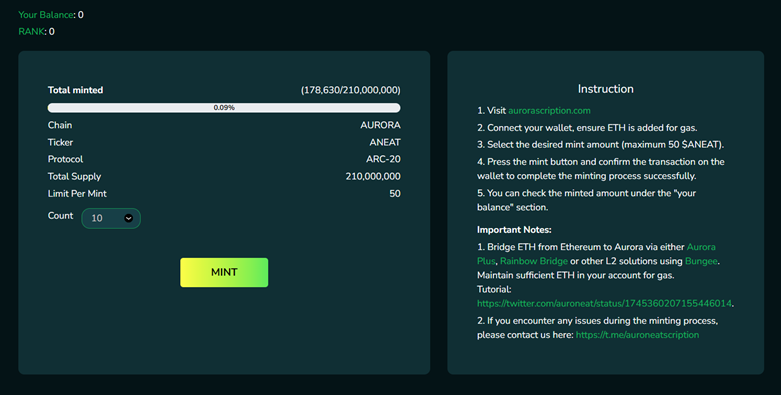781x395 pixels.
Task: Click the 'Connect your wallet' instruction line
Action: pyautogui.click(x=587, y=128)
